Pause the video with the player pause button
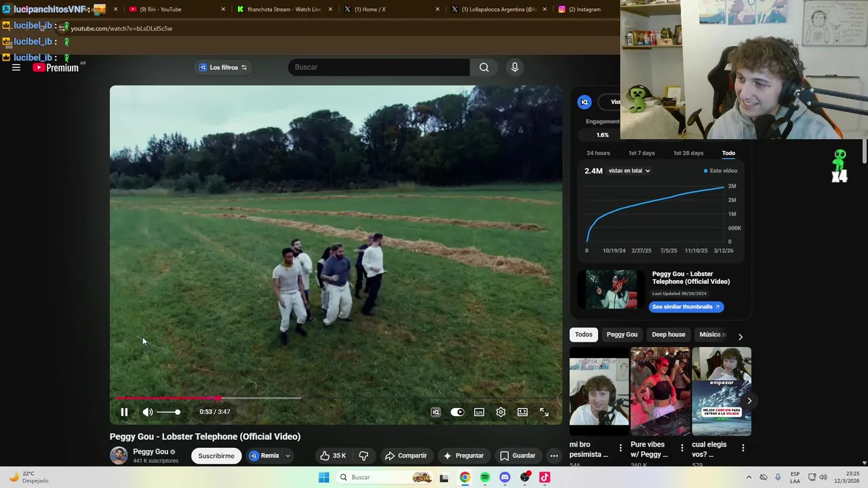 point(124,412)
